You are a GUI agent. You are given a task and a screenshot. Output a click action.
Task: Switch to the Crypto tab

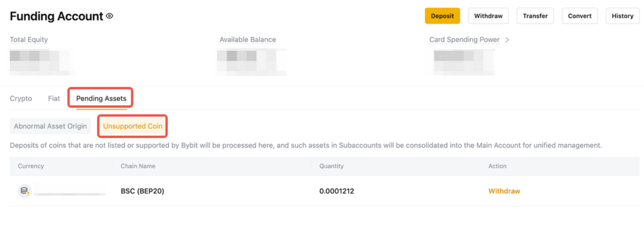21,98
